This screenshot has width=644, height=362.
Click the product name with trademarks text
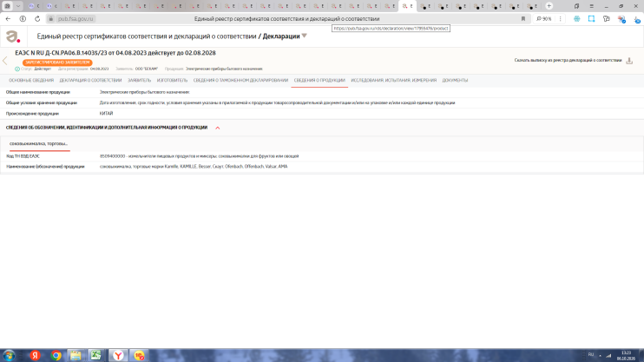pos(194,167)
